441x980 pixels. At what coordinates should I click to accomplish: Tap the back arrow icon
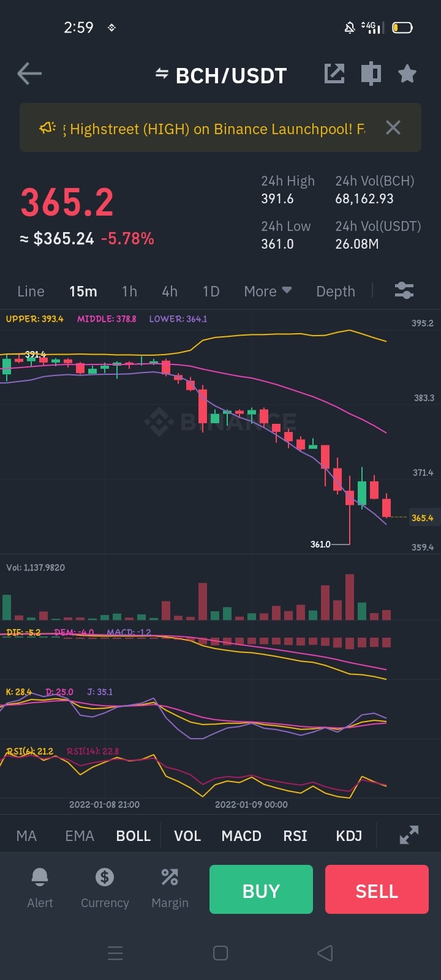click(29, 74)
